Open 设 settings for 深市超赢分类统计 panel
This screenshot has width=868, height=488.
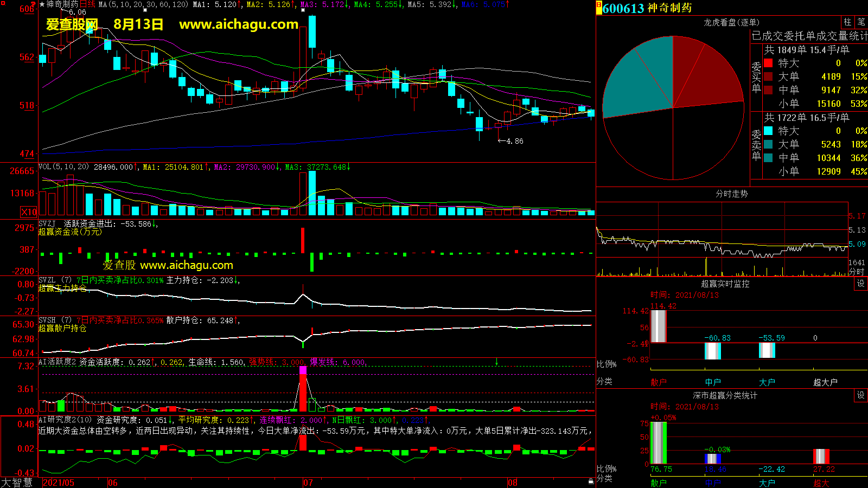[x=861, y=395]
